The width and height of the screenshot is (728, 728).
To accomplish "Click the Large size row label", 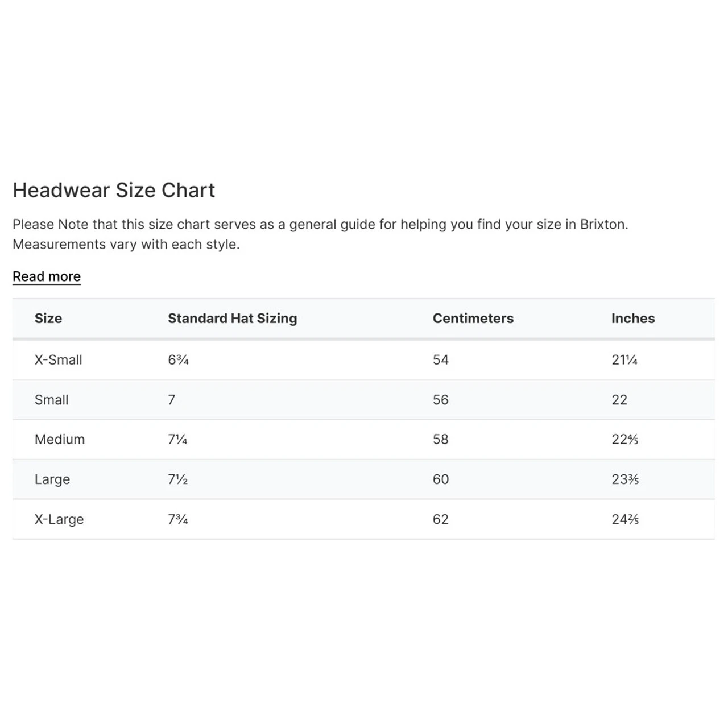I will [52, 479].
